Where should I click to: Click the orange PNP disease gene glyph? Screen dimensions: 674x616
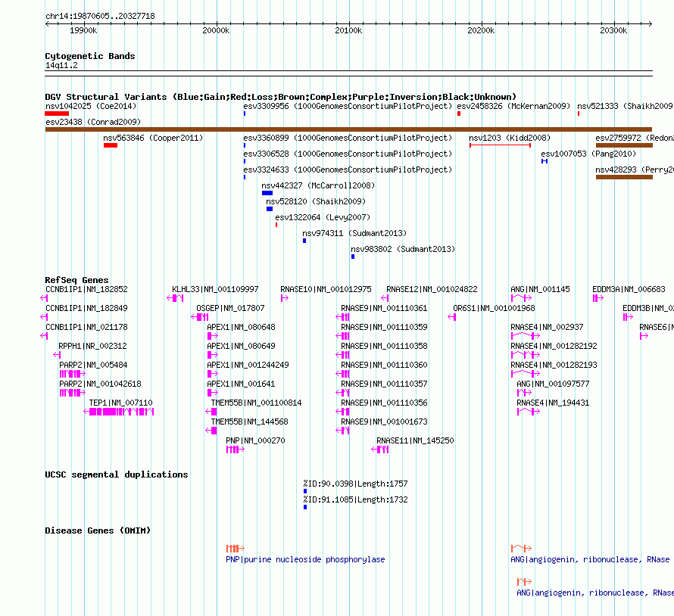[235, 549]
